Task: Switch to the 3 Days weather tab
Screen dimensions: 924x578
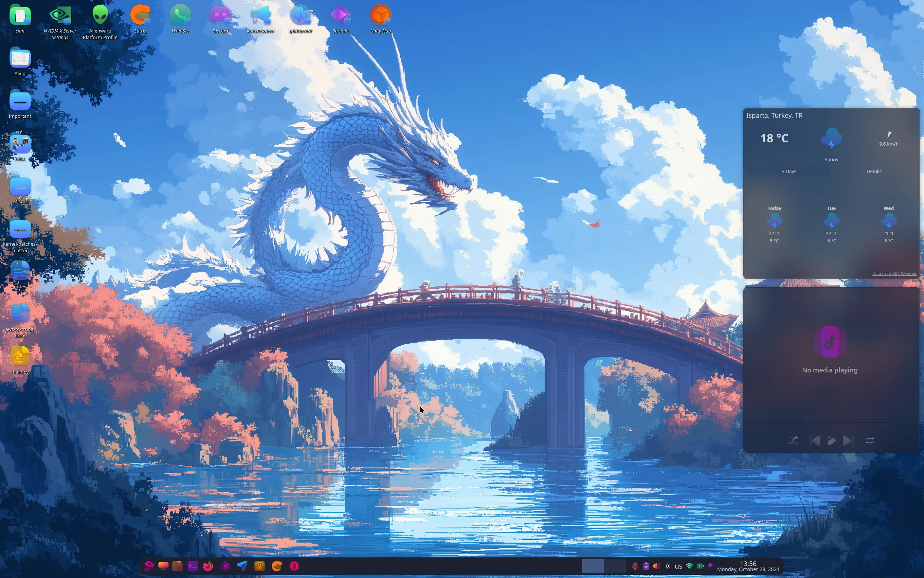Action: click(789, 171)
